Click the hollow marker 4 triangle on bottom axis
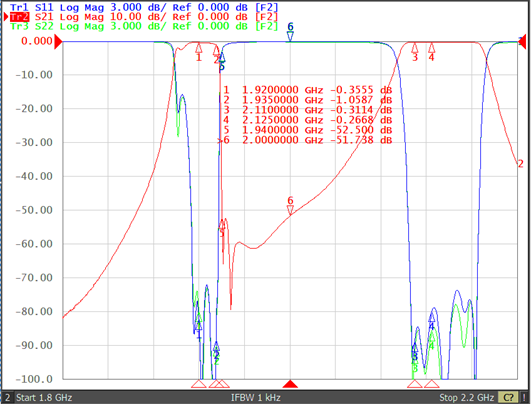This screenshot has height=404, width=531. (431, 384)
